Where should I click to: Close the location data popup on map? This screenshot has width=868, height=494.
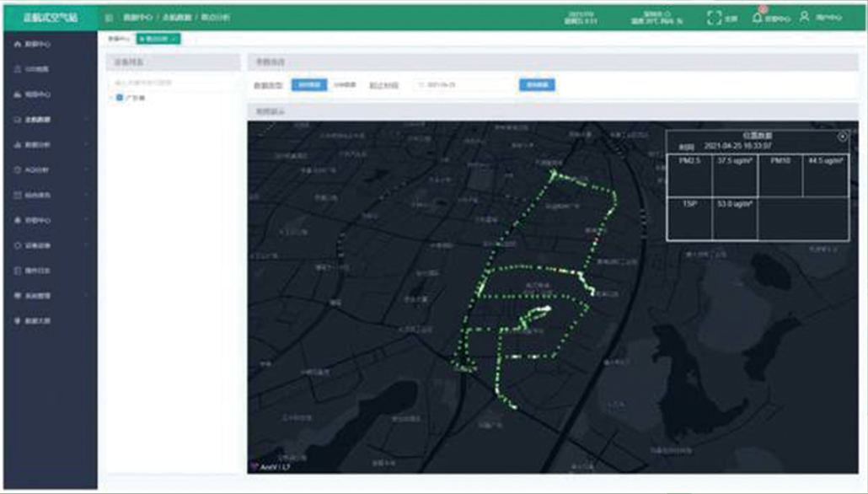(842, 137)
